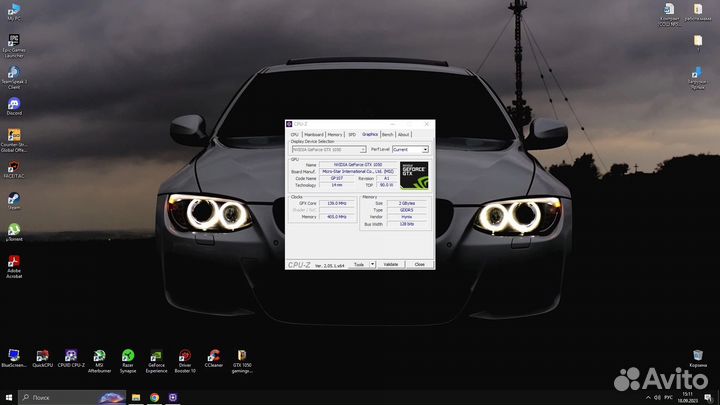Click the memory Size 2 GBytes value
The width and height of the screenshot is (720, 405).
point(406,203)
